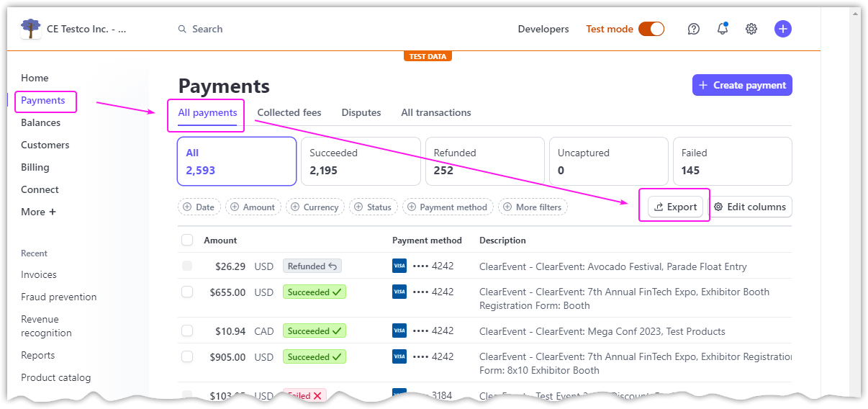Expand the More + sidebar menu
868x409 pixels.
(38, 212)
